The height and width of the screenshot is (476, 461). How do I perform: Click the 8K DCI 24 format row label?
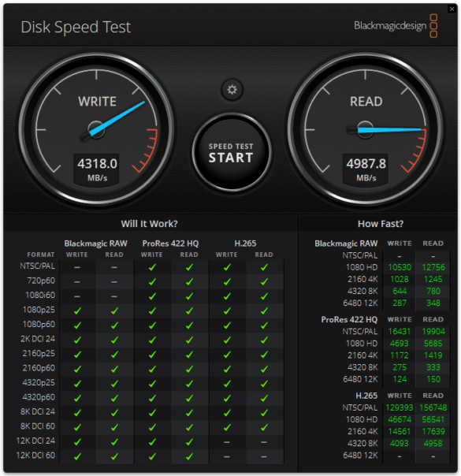pyautogui.click(x=38, y=411)
